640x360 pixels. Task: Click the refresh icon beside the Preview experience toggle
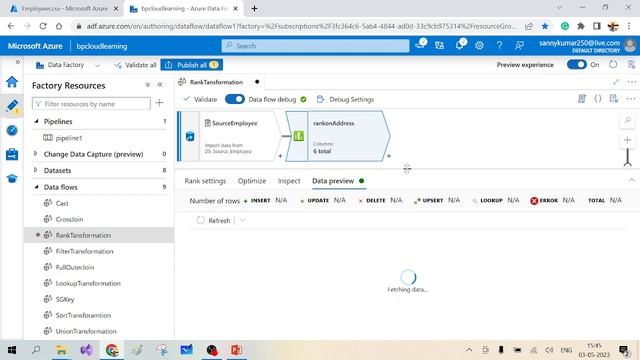(613, 64)
